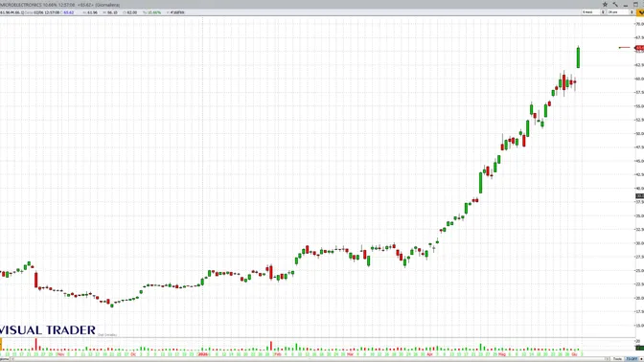The width and height of the screenshot is (644, 362).
Task: Open the chart timeframe combo box beside period
Action: point(621,12)
